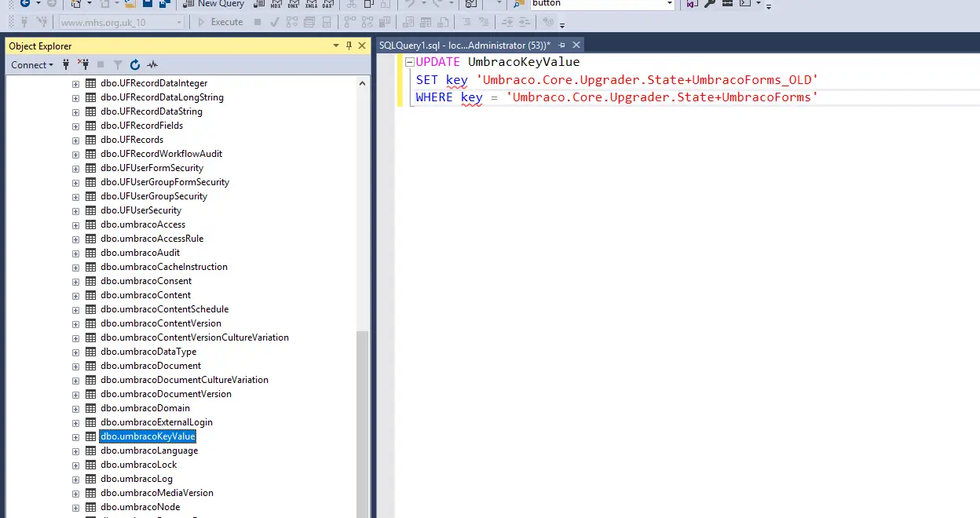980x518 pixels.
Task: Select the dbo.umbracoContent table
Action: point(145,295)
